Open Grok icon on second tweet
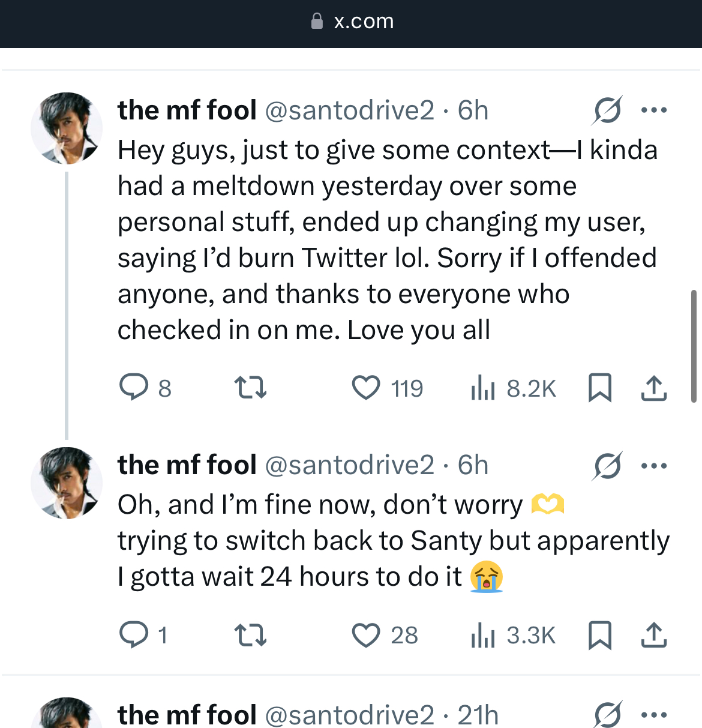The height and width of the screenshot is (728, 702). click(x=607, y=466)
